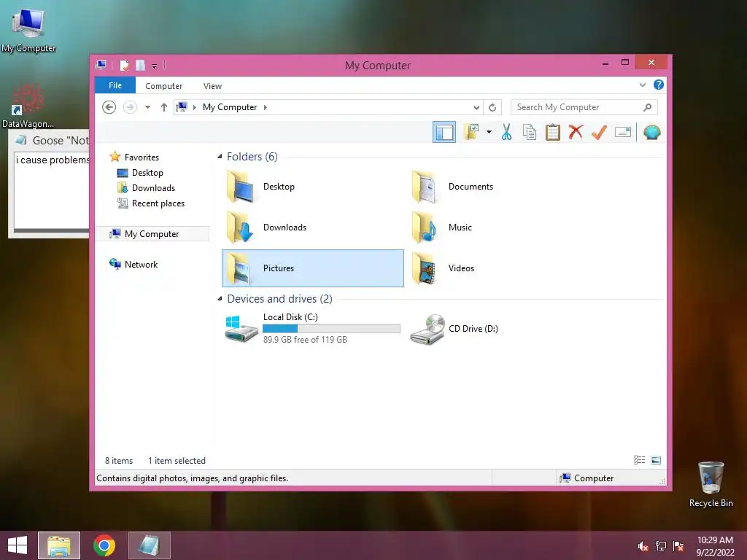This screenshot has height=560, width=747.
Task: Collapse the Folders (6) group
Action: [x=220, y=157]
